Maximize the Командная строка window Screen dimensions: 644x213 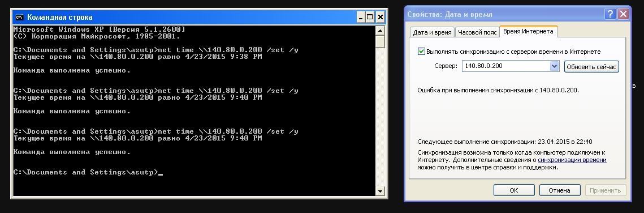[x=370, y=17]
